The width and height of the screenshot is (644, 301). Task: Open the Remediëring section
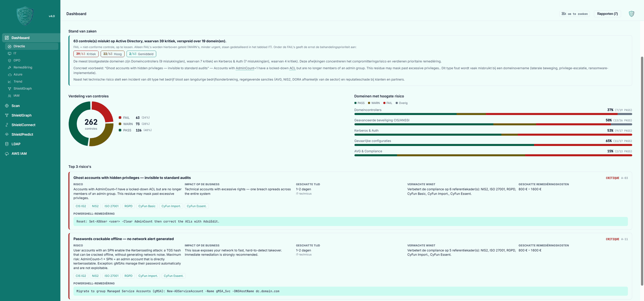click(x=32, y=68)
